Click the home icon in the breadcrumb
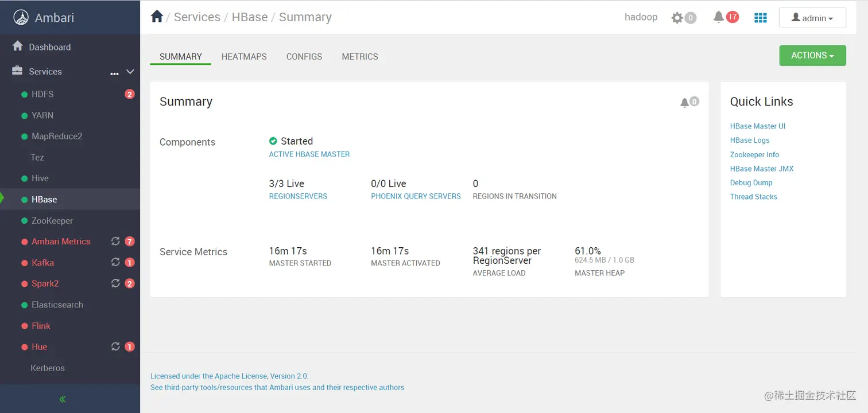868x413 pixels. (157, 17)
